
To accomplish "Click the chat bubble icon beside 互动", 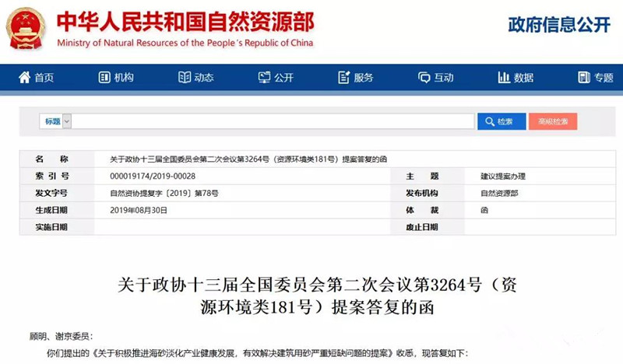I will point(424,78).
